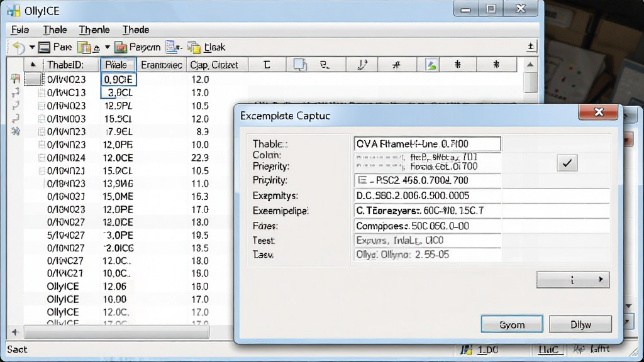The image size is (644, 362).
Task: Click the hash symbol column icon
Action: click(396, 65)
